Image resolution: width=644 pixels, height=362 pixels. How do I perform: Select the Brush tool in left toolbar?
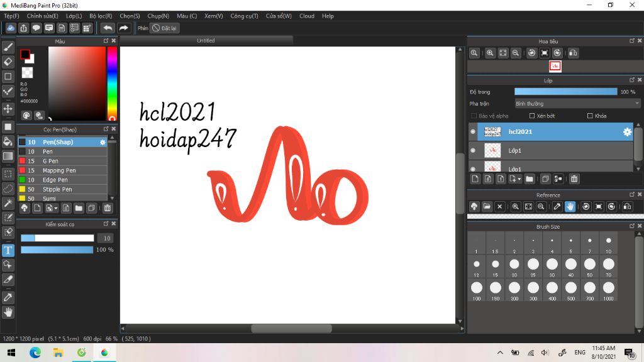pyautogui.click(x=8, y=47)
